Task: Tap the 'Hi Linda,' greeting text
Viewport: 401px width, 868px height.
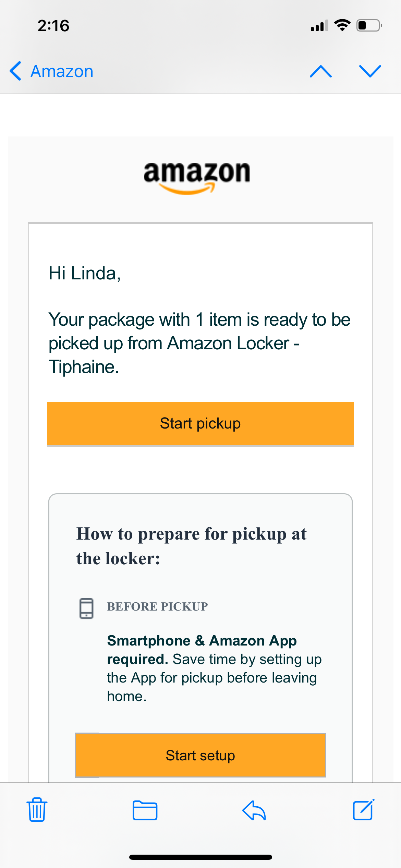Action: tap(85, 273)
